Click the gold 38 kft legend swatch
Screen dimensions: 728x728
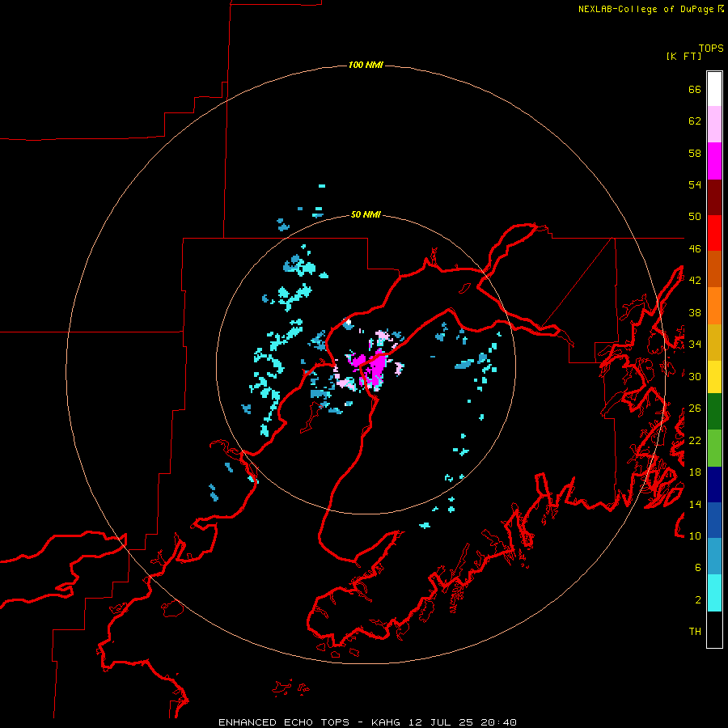714,342
